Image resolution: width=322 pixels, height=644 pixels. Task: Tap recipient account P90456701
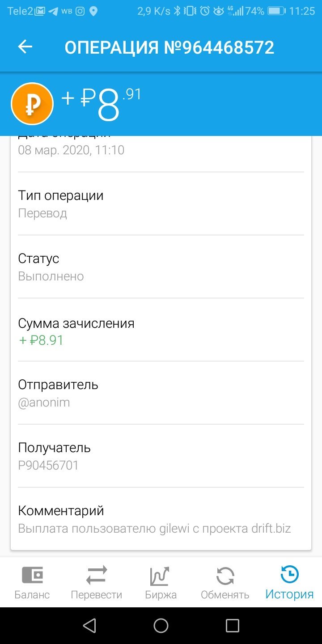coord(48,465)
